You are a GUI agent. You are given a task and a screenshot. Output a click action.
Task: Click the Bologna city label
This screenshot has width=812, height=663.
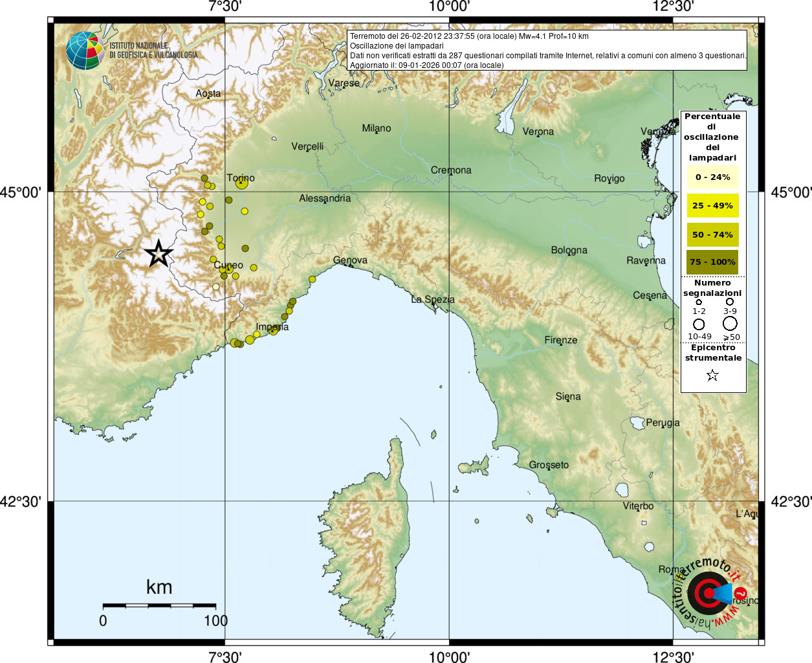point(569,250)
